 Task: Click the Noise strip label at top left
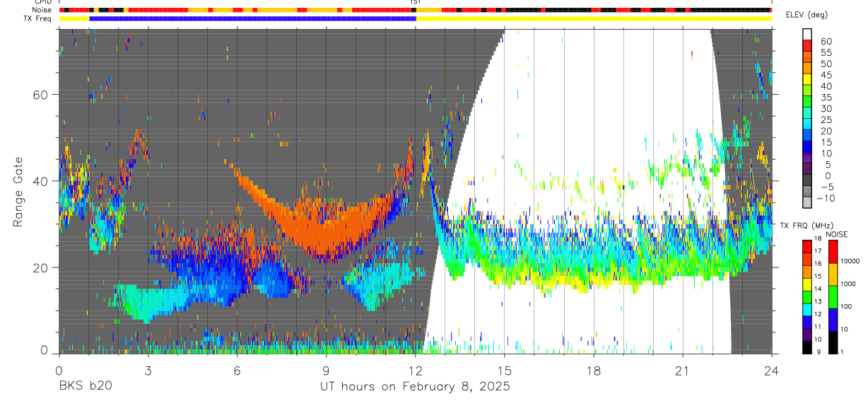pyautogui.click(x=42, y=10)
